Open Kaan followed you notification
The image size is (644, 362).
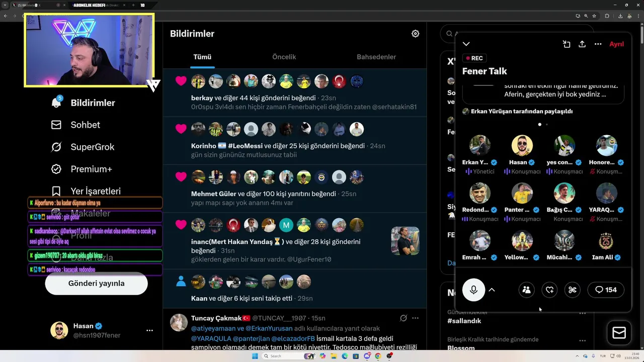294,289
